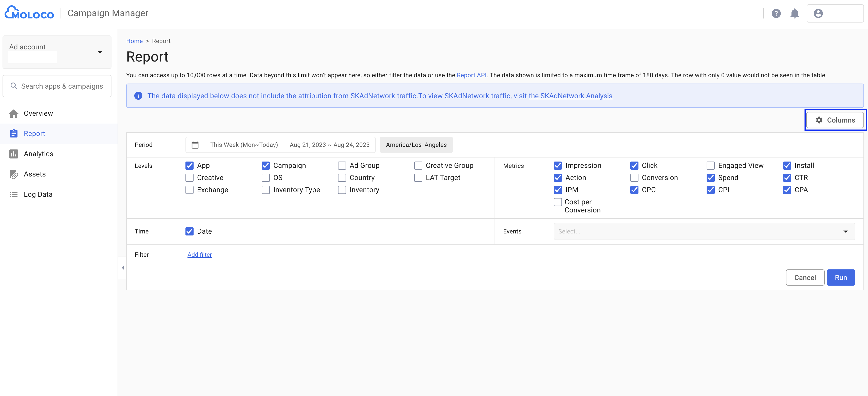Uncheck the Impression metric checkbox
The image size is (868, 396).
coord(558,166)
